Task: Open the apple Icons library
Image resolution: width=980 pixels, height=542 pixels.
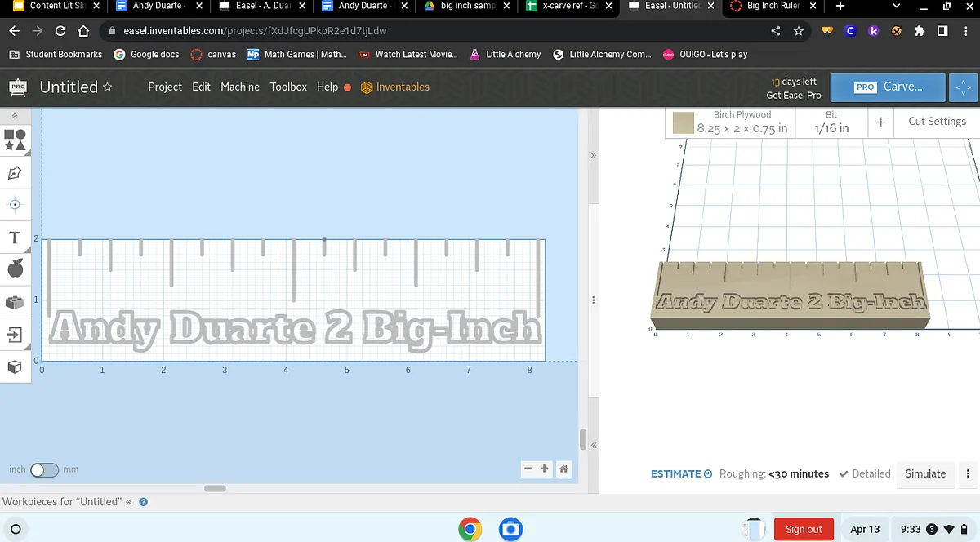Action: tap(15, 269)
